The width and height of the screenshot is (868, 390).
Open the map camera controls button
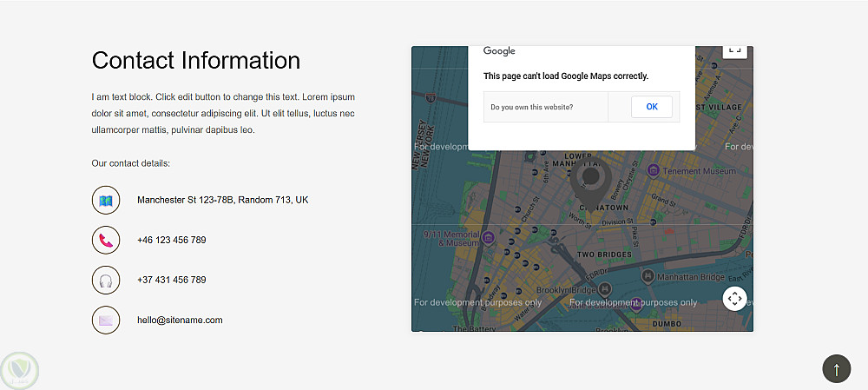tap(734, 299)
